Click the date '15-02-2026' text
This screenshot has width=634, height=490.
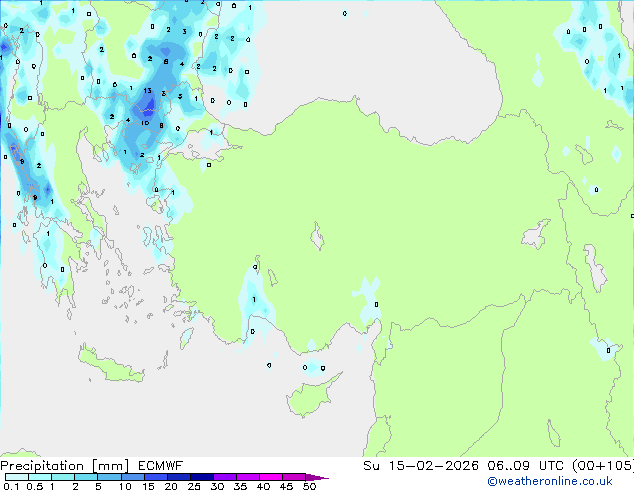tap(433, 466)
